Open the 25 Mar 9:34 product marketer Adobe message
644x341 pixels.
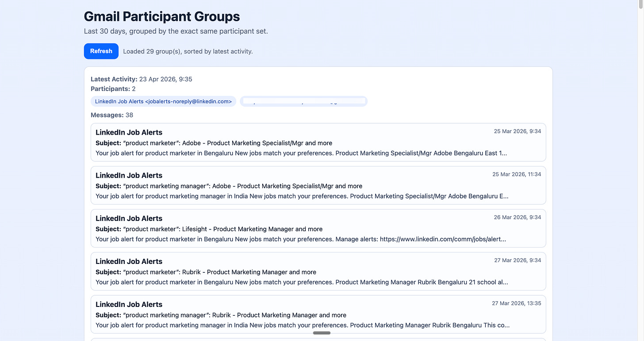[318, 142]
